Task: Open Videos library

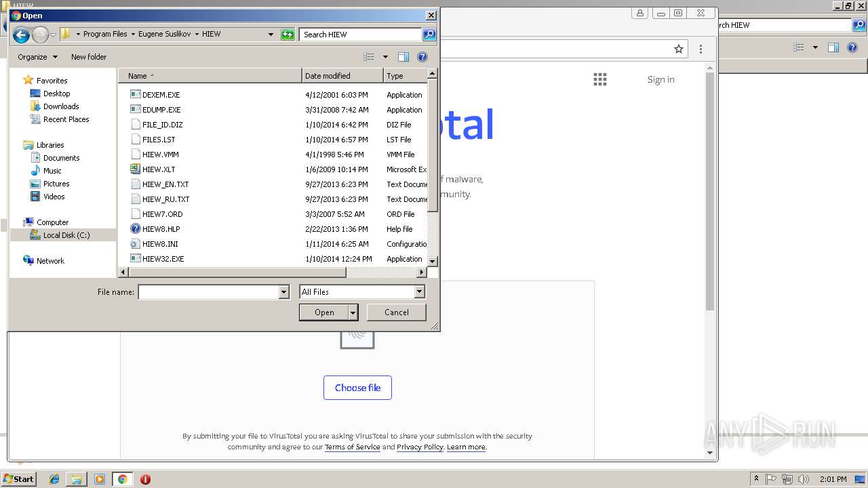Action: (x=54, y=197)
